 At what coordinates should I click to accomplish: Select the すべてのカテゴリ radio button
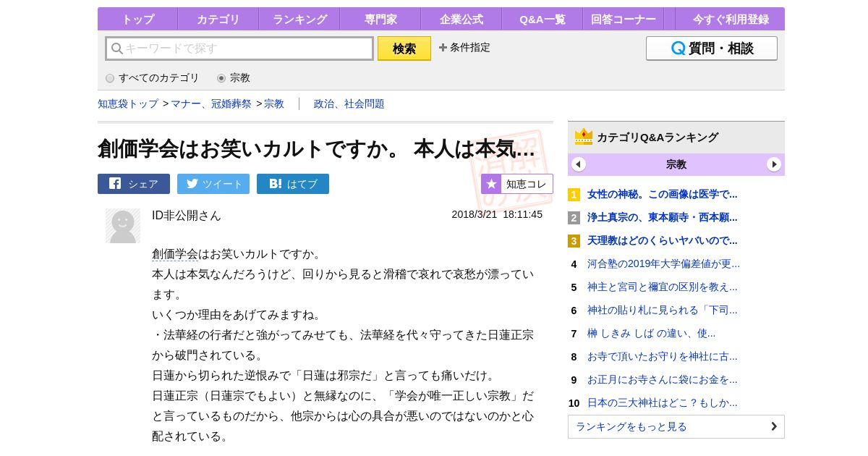point(110,78)
